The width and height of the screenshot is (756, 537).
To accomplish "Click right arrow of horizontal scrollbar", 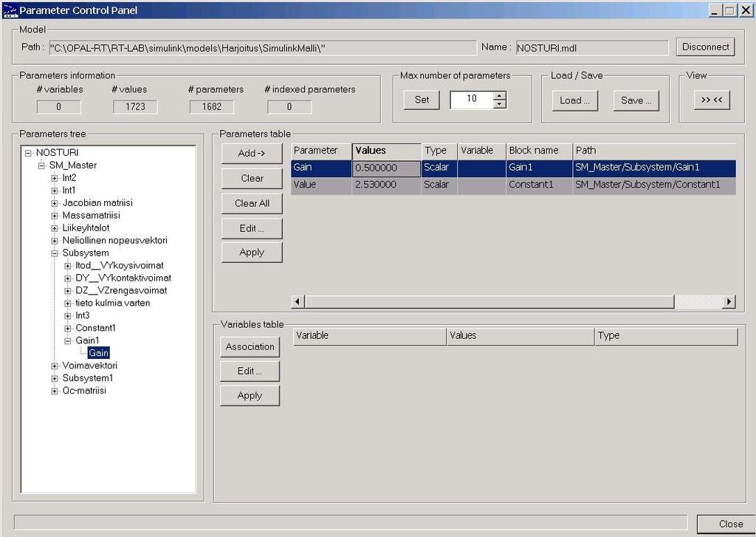I will pos(729,301).
